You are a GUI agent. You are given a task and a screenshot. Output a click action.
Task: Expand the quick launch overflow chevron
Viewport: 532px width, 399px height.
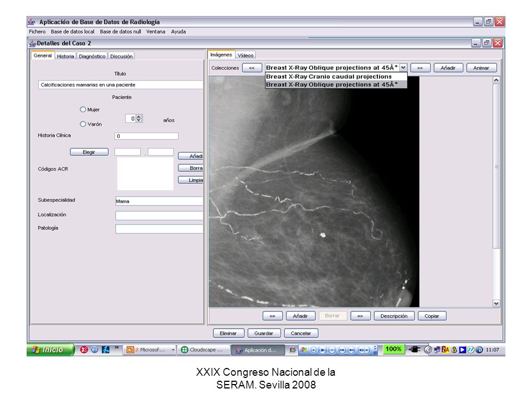[x=117, y=347]
